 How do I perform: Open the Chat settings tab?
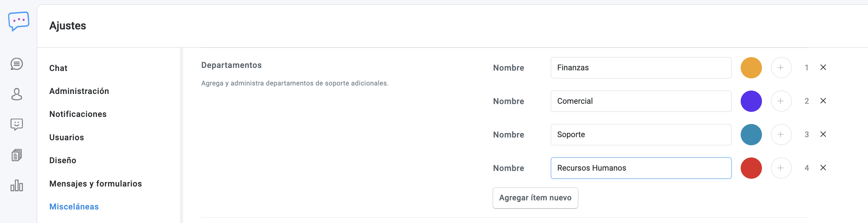click(x=58, y=68)
